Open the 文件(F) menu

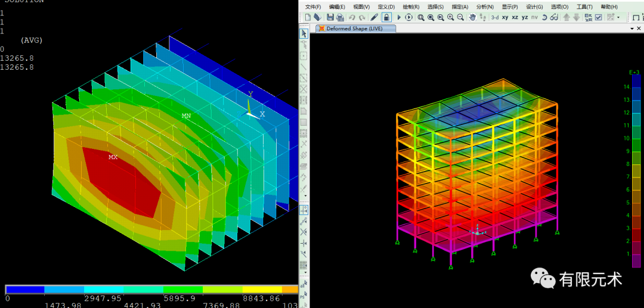pyautogui.click(x=314, y=7)
